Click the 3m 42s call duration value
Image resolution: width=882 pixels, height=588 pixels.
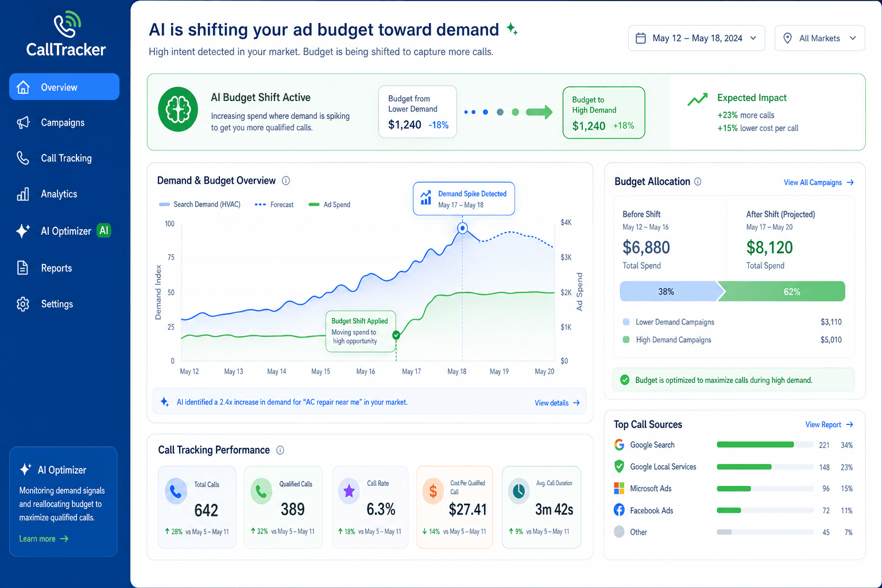554,509
